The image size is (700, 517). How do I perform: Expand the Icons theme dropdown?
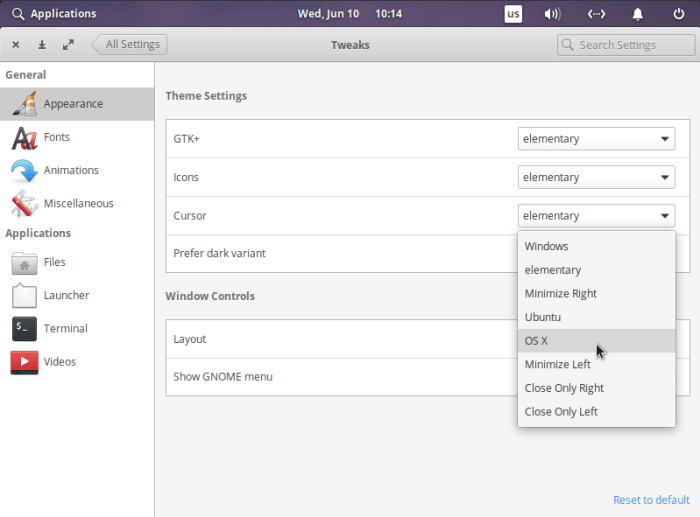pyautogui.click(x=596, y=177)
